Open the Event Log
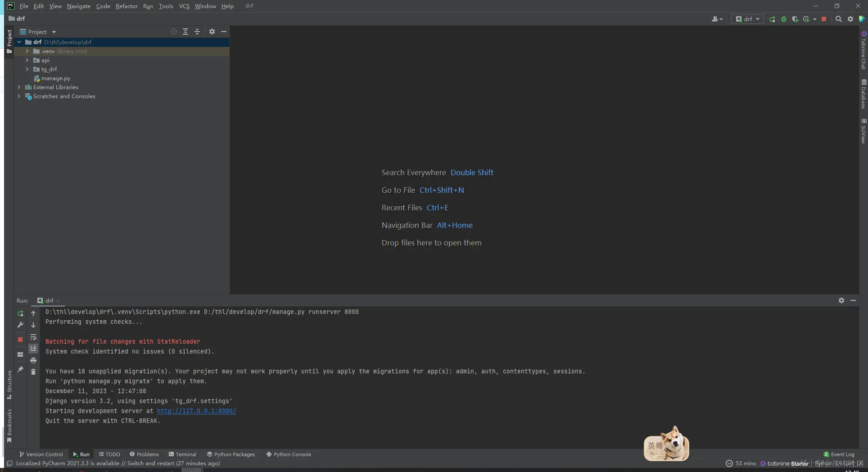The image size is (868, 472). coord(839,454)
